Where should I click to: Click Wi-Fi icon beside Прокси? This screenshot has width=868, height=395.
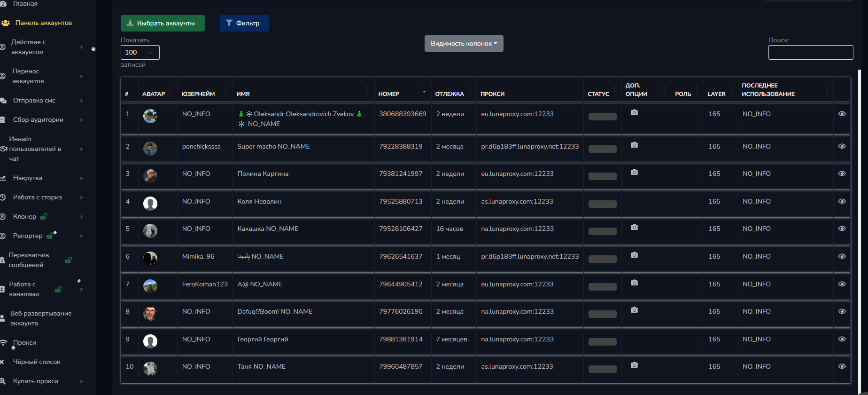(x=3, y=342)
